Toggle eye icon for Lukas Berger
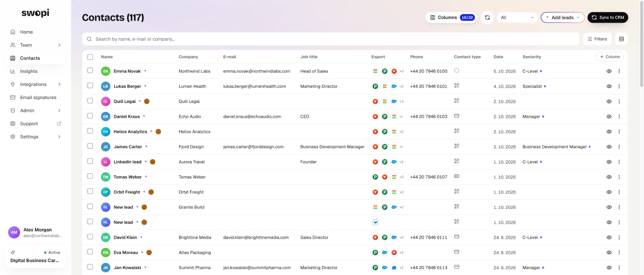 (609, 86)
